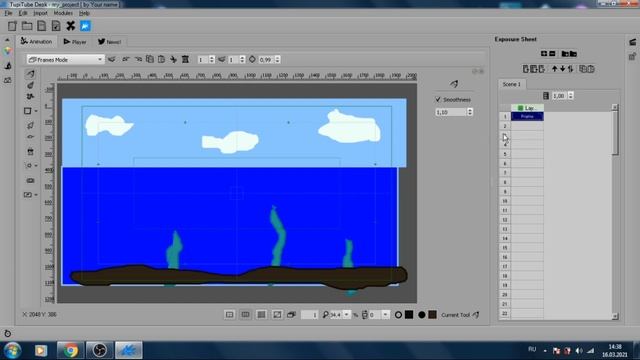Click the volume icon in system tray
Viewport: 640px width, 360px height.
[x=579, y=351]
